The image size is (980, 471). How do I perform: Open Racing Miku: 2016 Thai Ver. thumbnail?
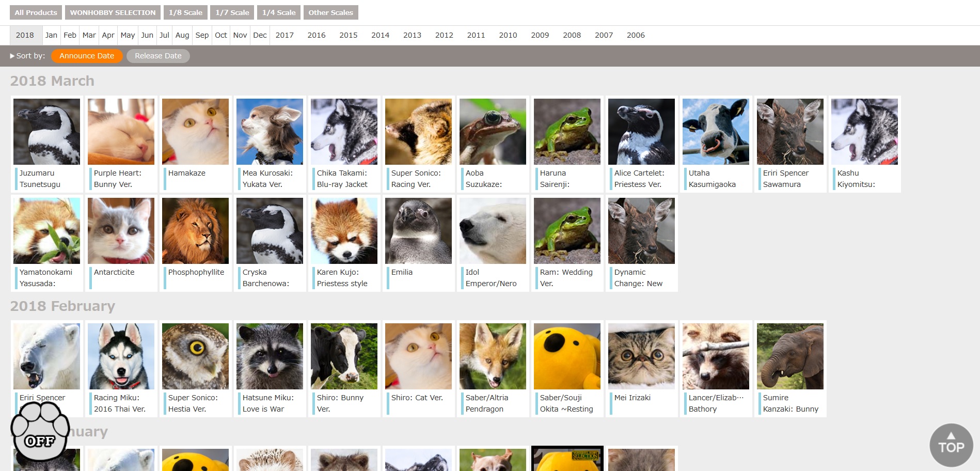pos(121,356)
